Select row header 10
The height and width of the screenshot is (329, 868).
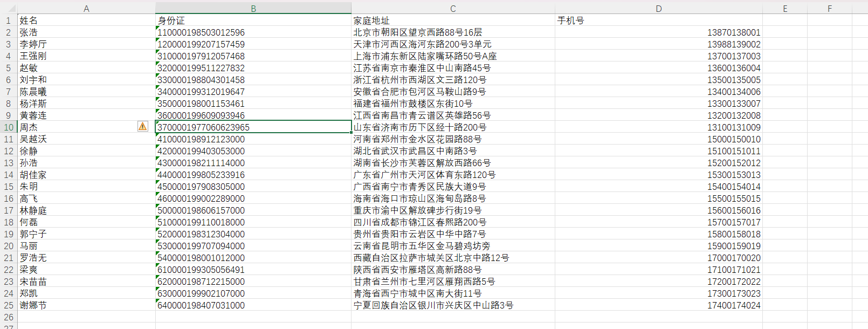[9, 127]
